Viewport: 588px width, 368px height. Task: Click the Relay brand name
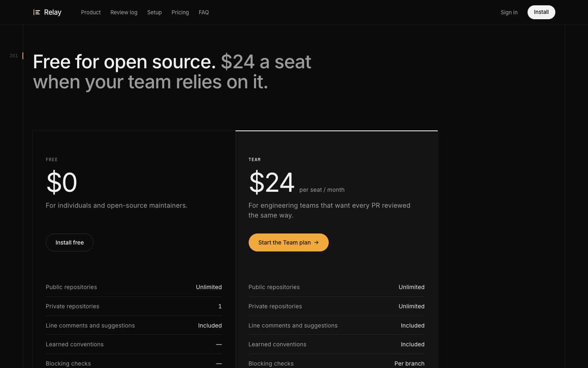53,12
